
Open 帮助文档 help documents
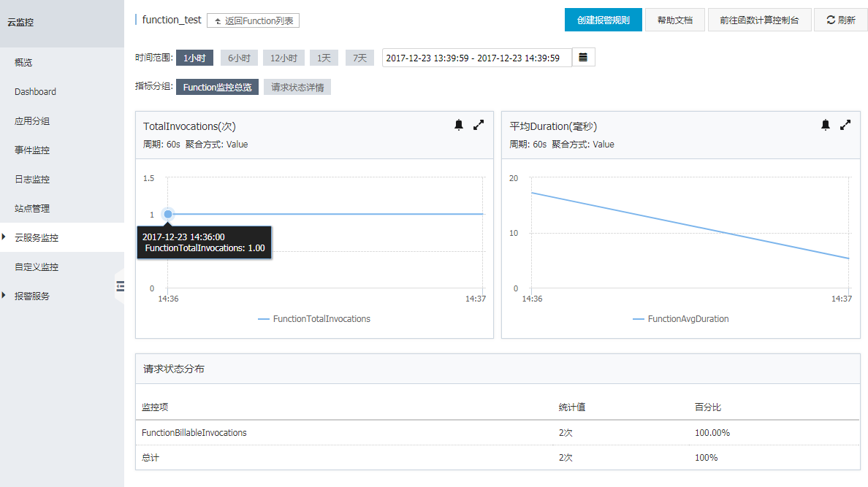pyautogui.click(x=675, y=20)
